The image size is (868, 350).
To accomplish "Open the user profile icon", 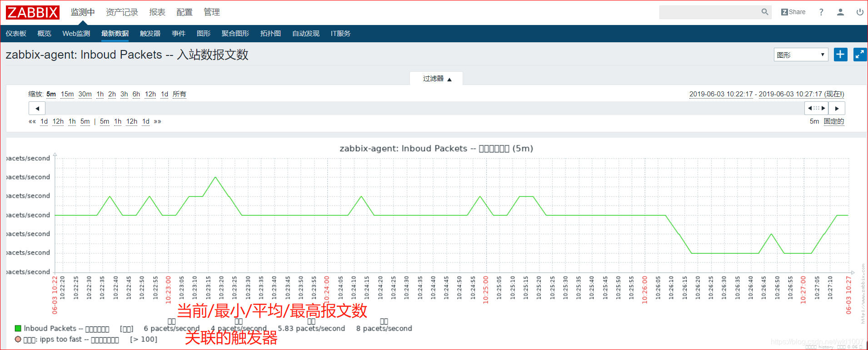I will (840, 12).
